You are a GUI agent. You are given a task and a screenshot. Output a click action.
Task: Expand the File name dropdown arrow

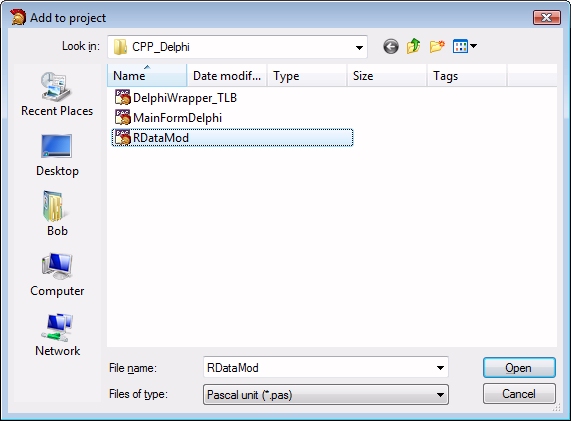(440, 368)
